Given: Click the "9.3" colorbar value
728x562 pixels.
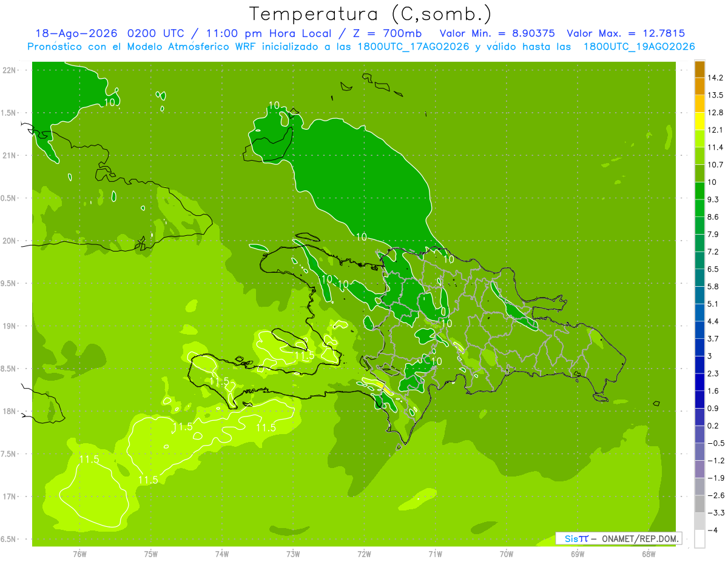Looking at the screenshot, I should (713, 199).
